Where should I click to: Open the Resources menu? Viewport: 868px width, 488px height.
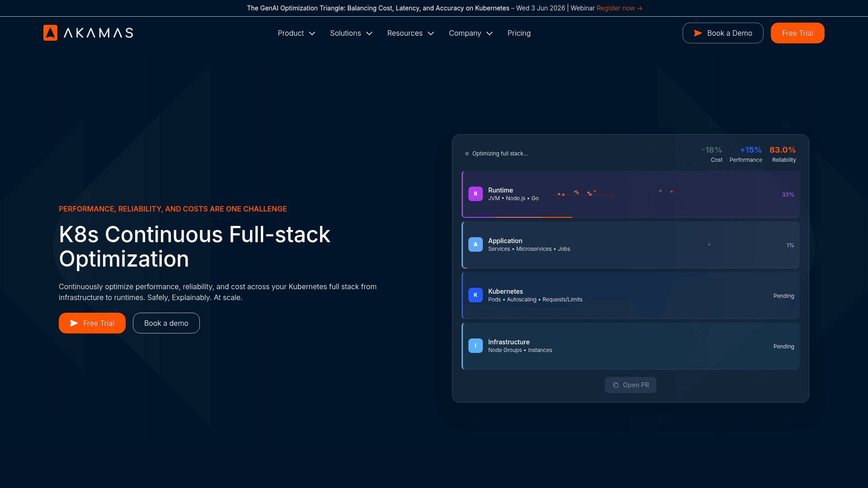pyautogui.click(x=410, y=33)
